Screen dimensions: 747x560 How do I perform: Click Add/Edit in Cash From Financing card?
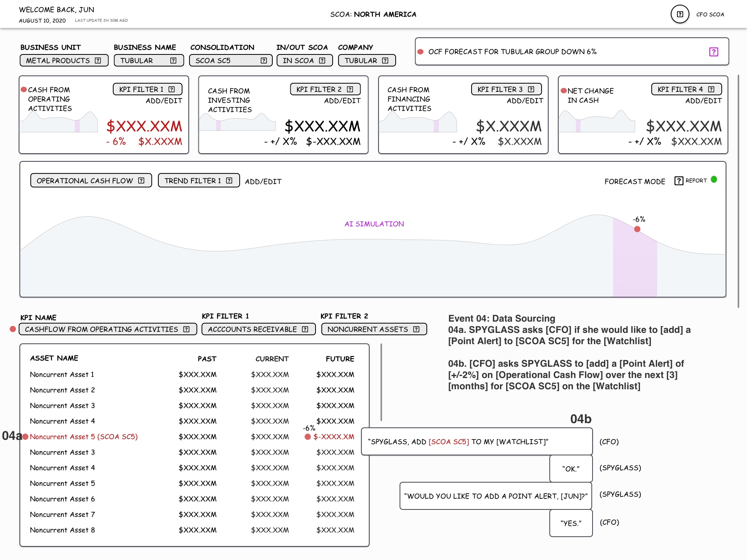click(x=524, y=101)
